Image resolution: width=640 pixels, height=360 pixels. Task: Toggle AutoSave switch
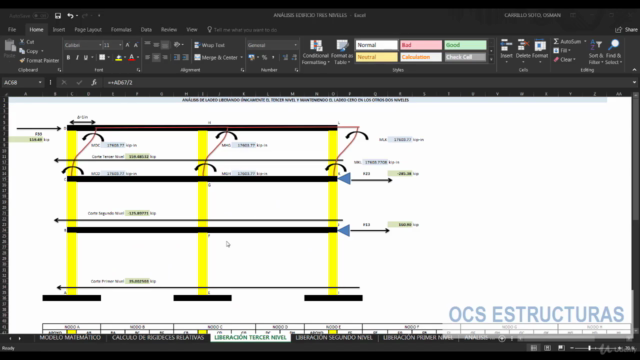click(40, 16)
